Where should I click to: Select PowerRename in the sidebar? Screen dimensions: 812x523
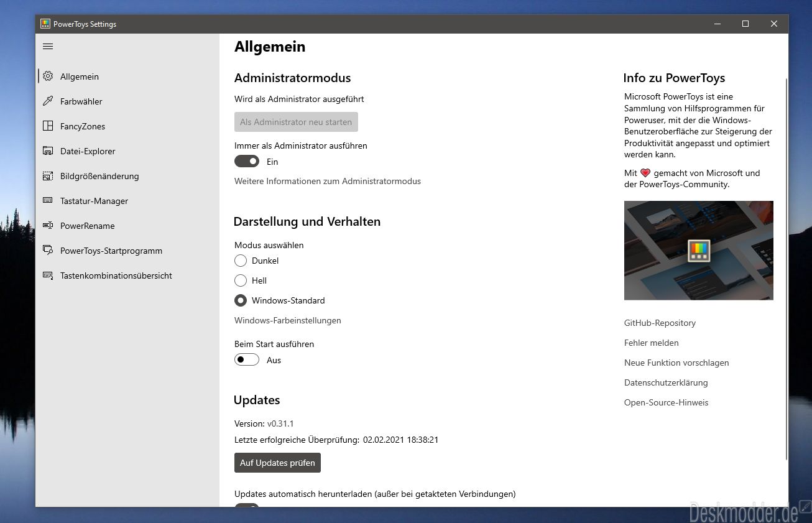pos(127,226)
